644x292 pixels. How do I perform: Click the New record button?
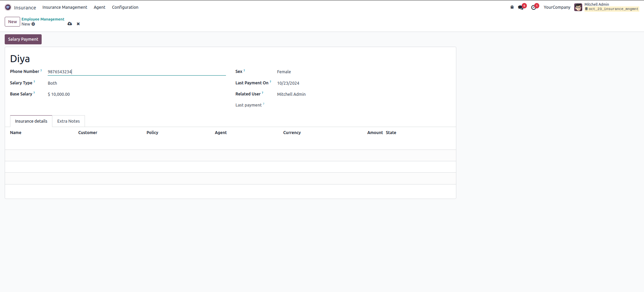[x=12, y=22]
